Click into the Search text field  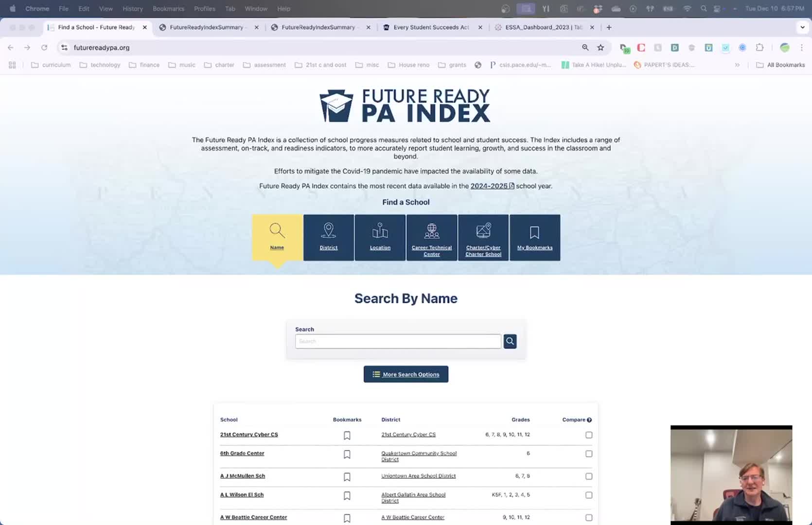[x=398, y=341]
